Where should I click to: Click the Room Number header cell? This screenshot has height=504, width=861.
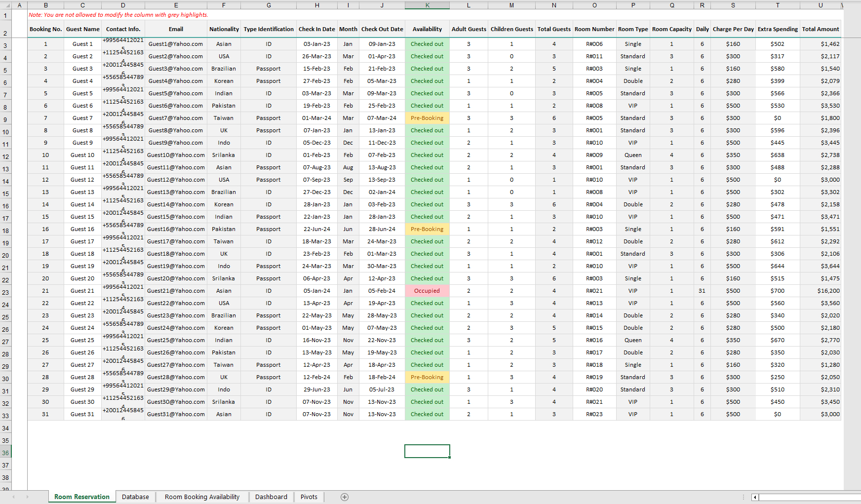tap(594, 29)
